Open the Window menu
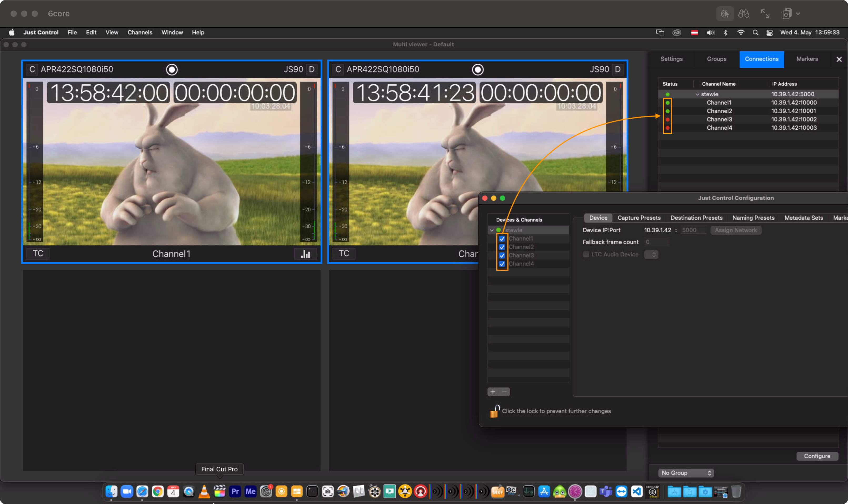 coord(172,33)
